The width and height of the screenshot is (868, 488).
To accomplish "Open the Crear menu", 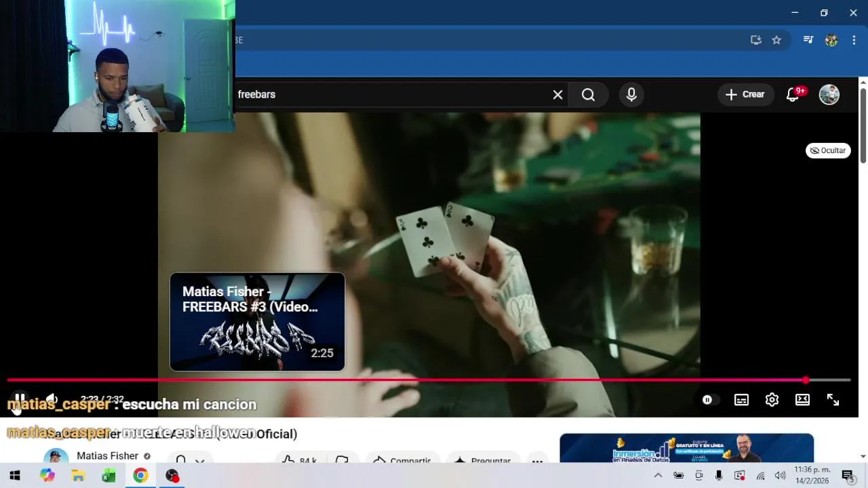I will [745, 95].
